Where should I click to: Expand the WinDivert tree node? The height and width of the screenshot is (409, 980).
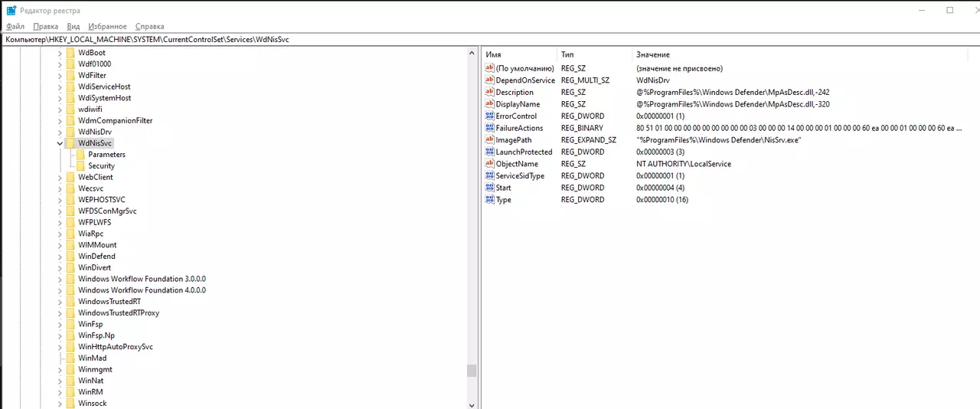click(x=60, y=267)
